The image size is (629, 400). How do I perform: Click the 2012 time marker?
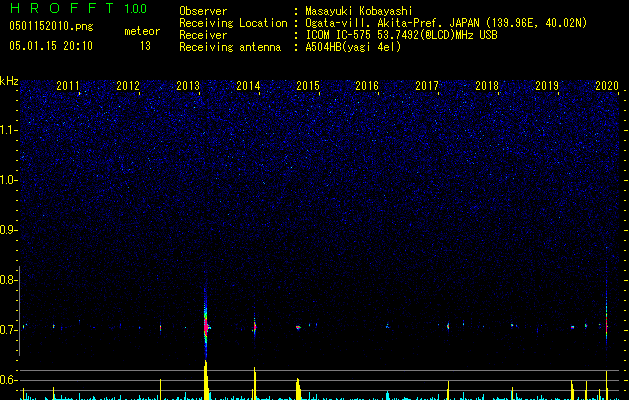tap(128, 86)
